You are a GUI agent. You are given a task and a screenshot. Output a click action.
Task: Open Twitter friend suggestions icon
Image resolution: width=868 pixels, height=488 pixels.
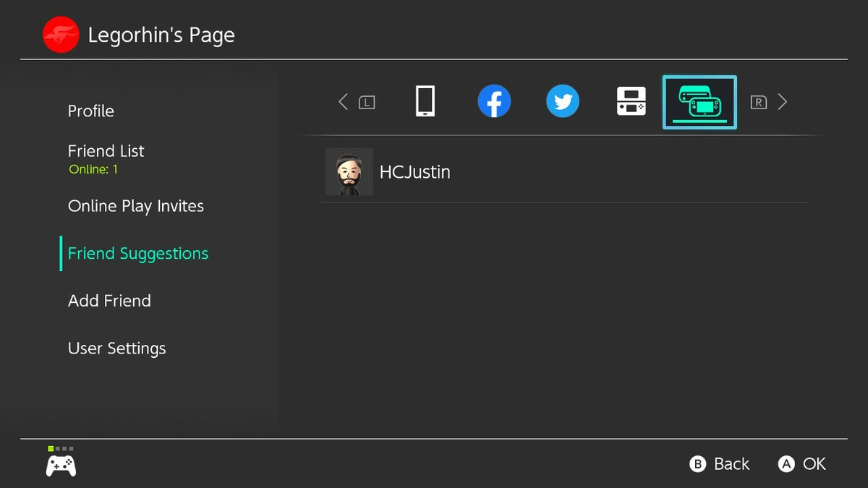click(563, 102)
